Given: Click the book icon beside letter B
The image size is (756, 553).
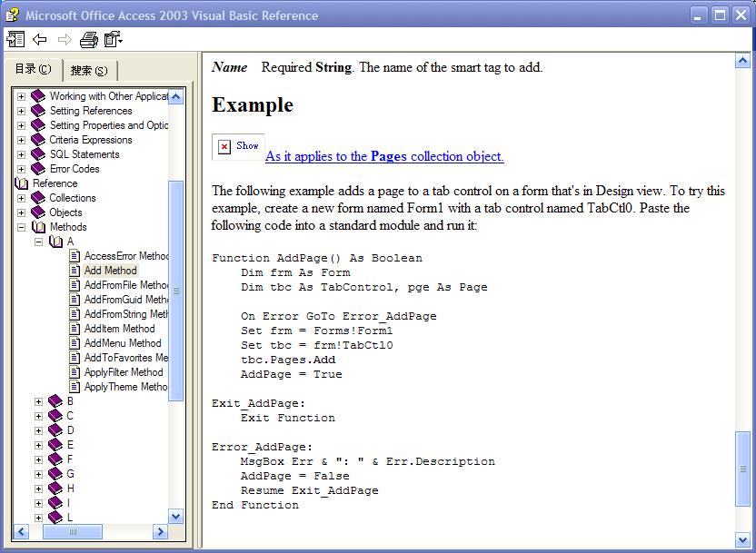Looking at the screenshot, I should click(55, 401).
